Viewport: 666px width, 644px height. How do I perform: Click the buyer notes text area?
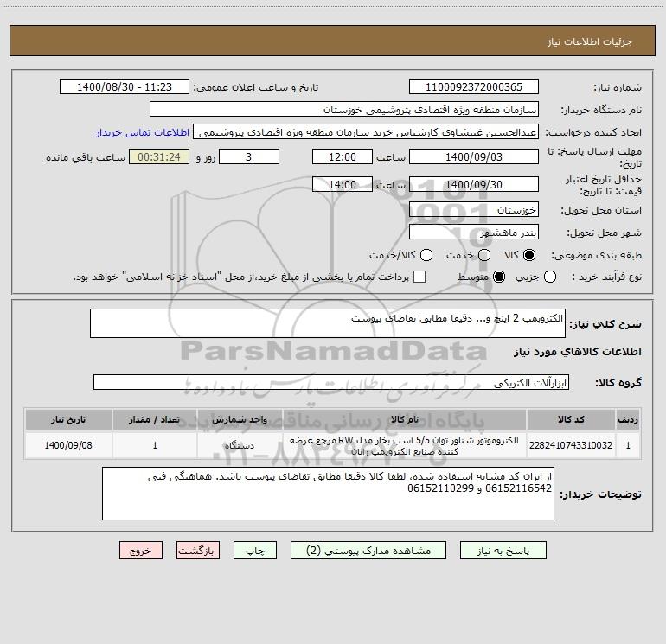(328, 494)
